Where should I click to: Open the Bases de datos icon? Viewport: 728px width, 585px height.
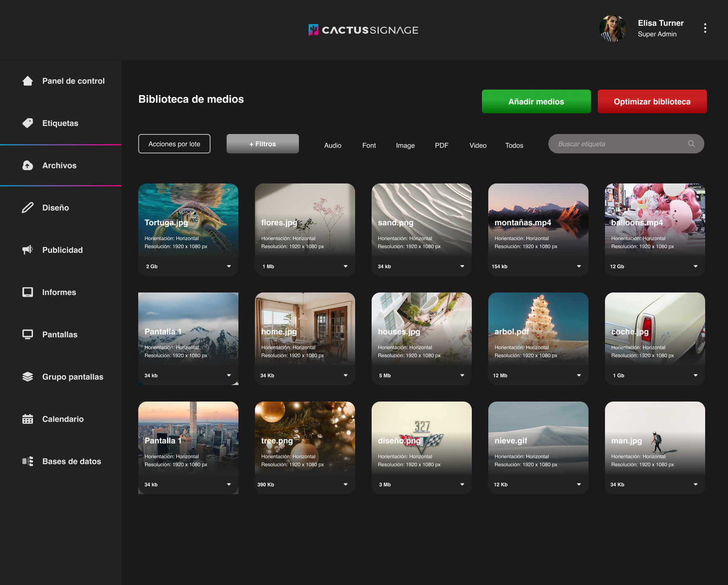point(27,461)
